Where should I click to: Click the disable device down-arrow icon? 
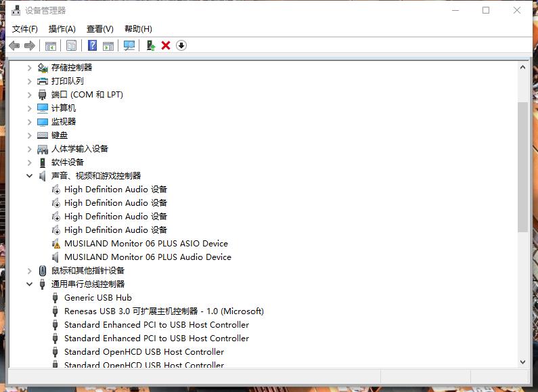point(181,45)
